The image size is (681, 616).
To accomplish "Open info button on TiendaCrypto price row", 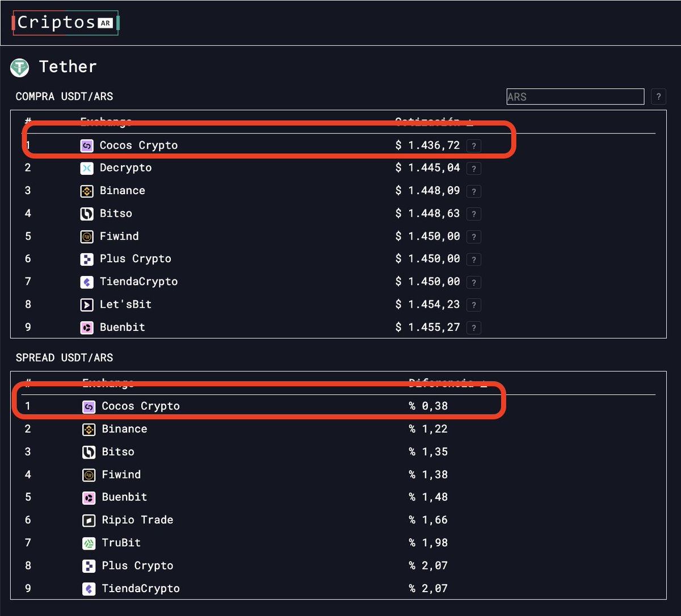I will (x=474, y=282).
